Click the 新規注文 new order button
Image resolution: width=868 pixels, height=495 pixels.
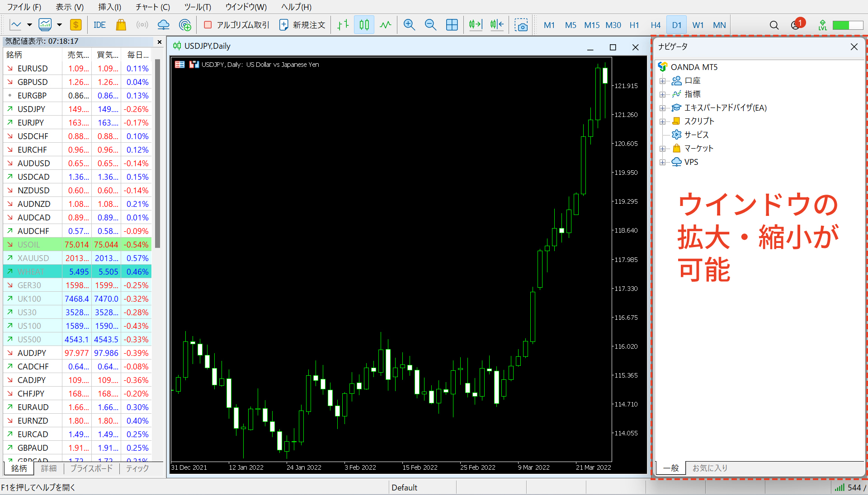point(302,25)
